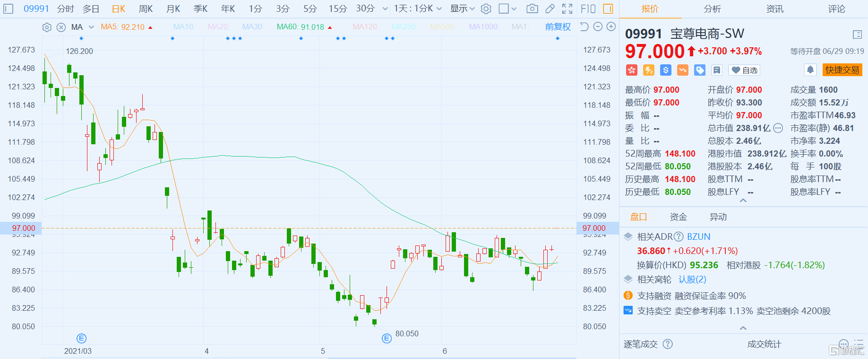Screen dimensions: 868x359
Task: Reset chart view with undo arrow
Action: tap(584, 26)
